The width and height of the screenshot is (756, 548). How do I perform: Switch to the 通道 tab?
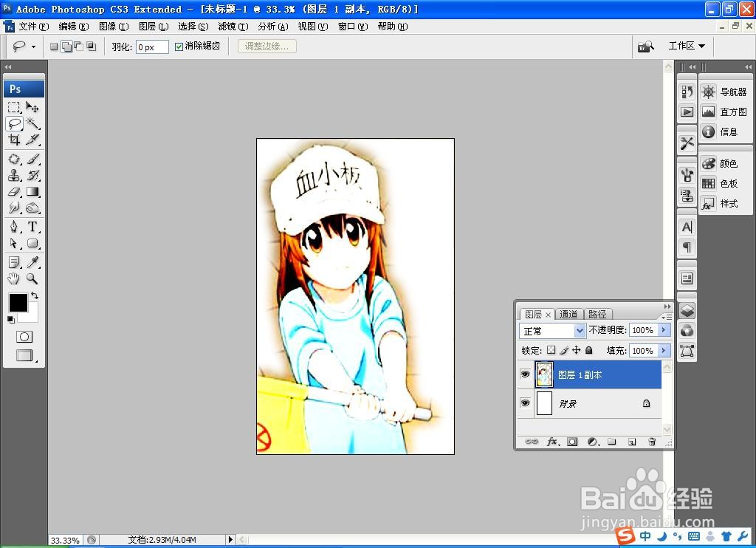tap(569, 314)
